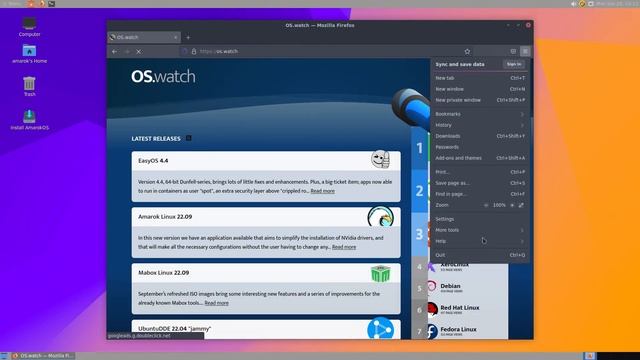Click UbuntuDDE 22.04 jammy heading
This screenshot has width=640, height=360.
point(174,329)
